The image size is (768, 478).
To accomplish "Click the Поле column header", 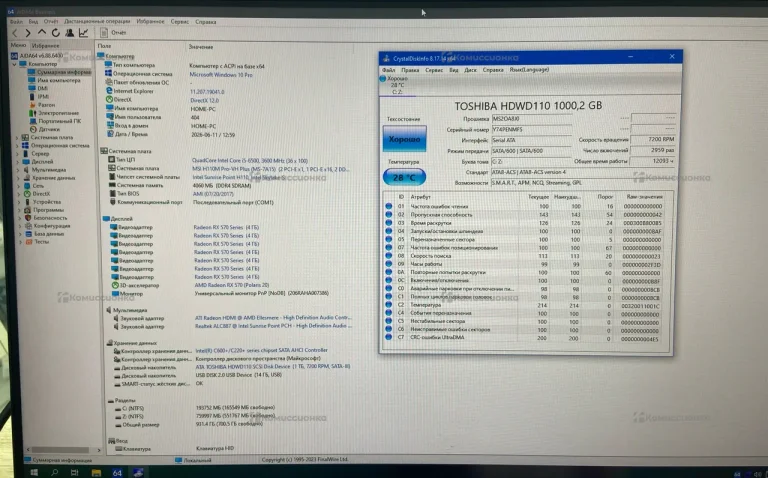I will click(104, 46).
